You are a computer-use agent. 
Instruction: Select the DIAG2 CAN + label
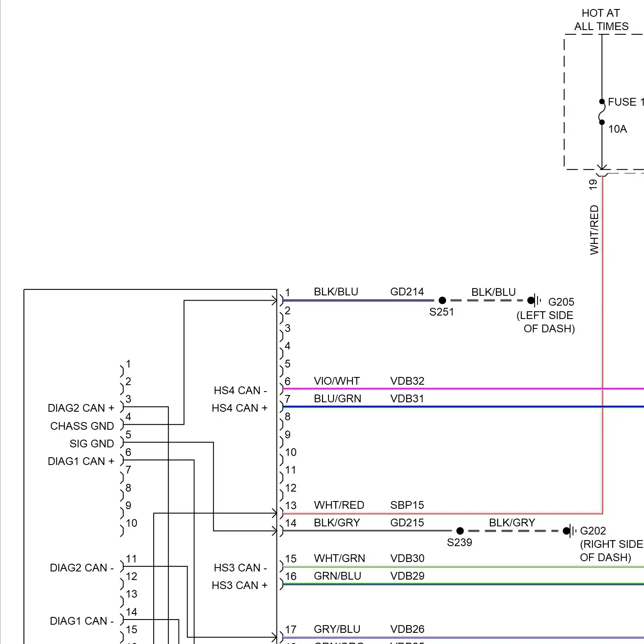tap(81, 408)
